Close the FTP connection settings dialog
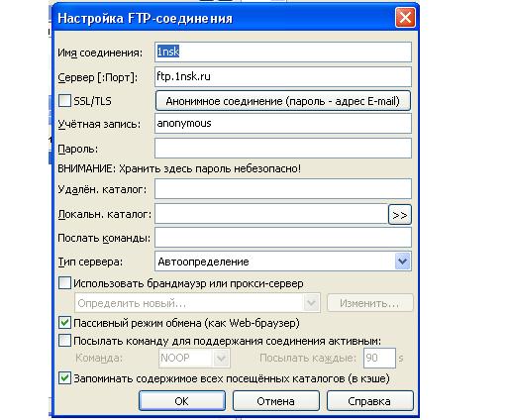The height and width of the screenshot is (420, 507). [x=405, y=17]
